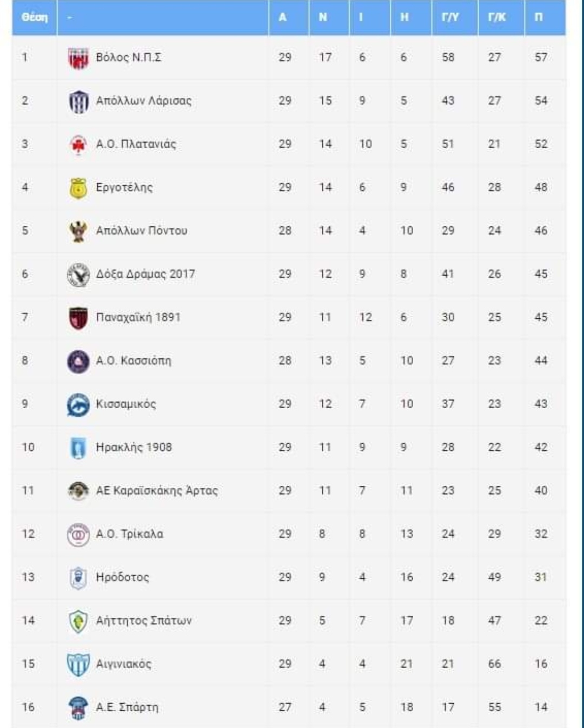Sort by the Γ/Υ goals-for header
584x728 pixels.
coord(450,17)
